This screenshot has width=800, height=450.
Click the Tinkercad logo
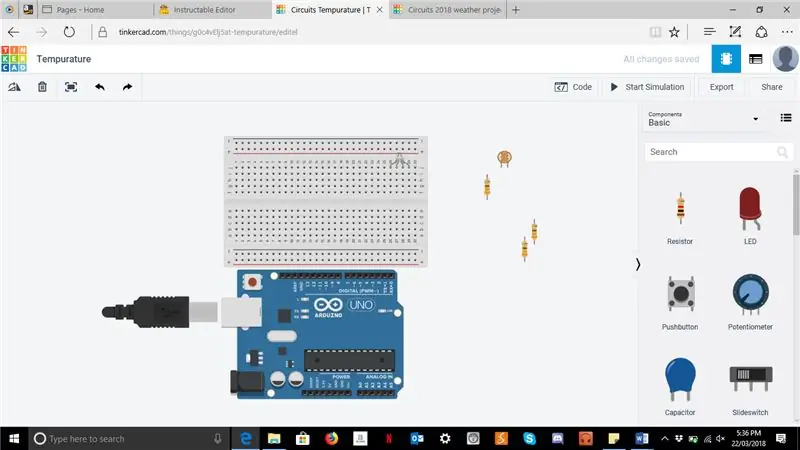pyautogui.click(x=14, y=59)
